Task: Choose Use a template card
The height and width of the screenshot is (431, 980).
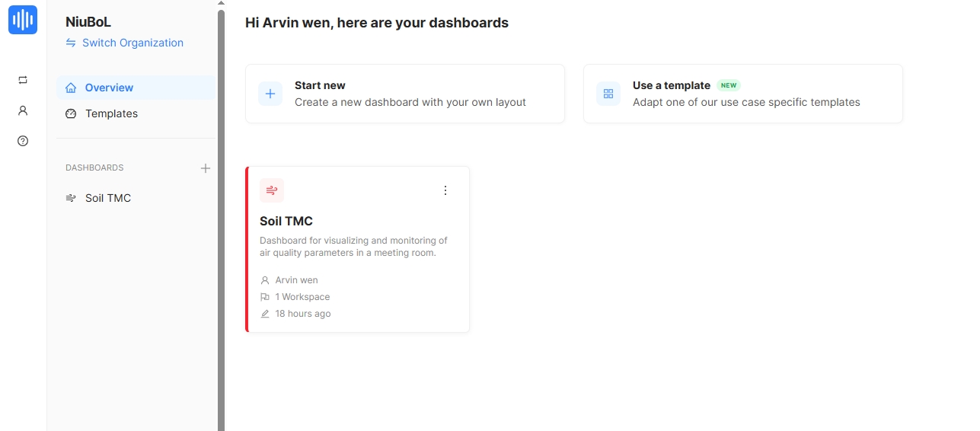Action: tap(743, 94)
